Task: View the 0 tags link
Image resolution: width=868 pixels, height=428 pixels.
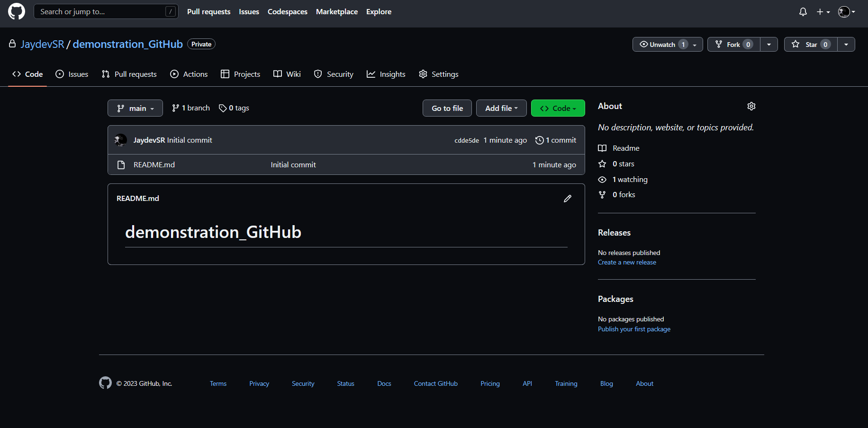Action: 234,108
